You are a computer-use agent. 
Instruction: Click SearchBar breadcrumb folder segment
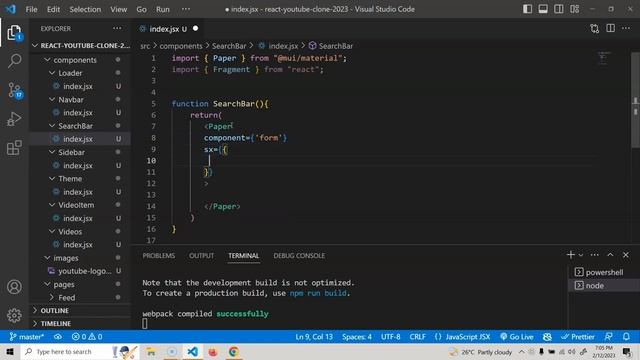229,46
